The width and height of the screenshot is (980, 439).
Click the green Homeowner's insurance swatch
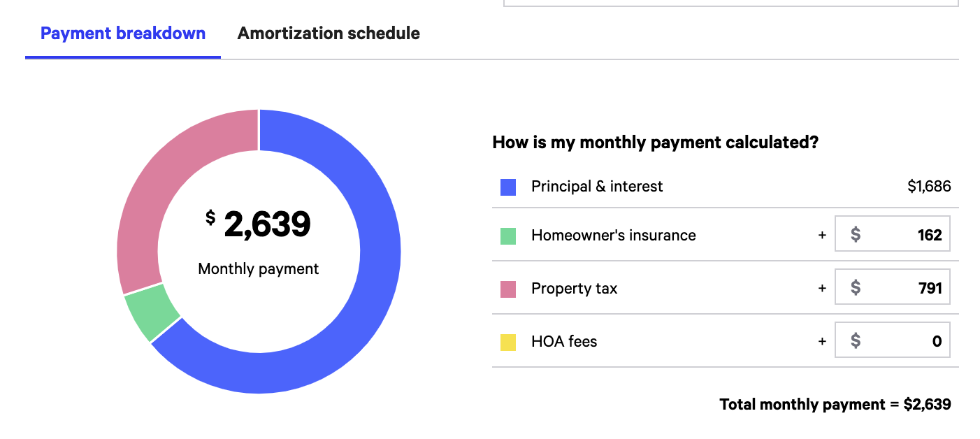(x=508, y=236)
